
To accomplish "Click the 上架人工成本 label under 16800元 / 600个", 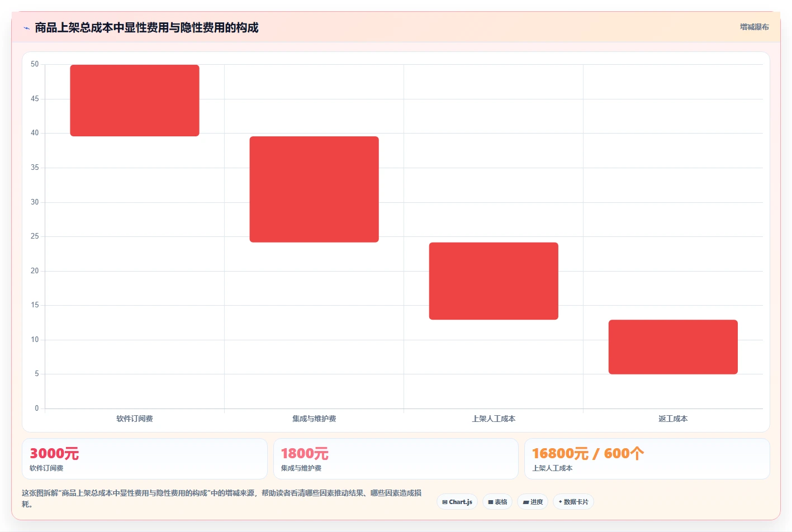I will click(x=552, y=468).
